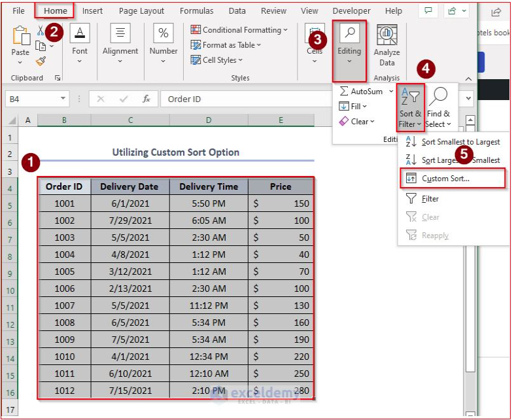The height and width of the screenshot is (420, 512).
Task: Open the Formulas ribbon tab
Action: (x=196, y=11)
